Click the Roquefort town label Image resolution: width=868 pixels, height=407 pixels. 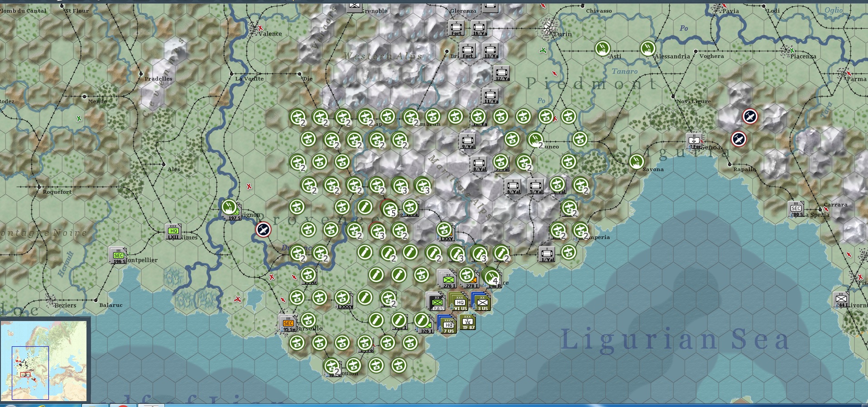[x=57, y=192]
